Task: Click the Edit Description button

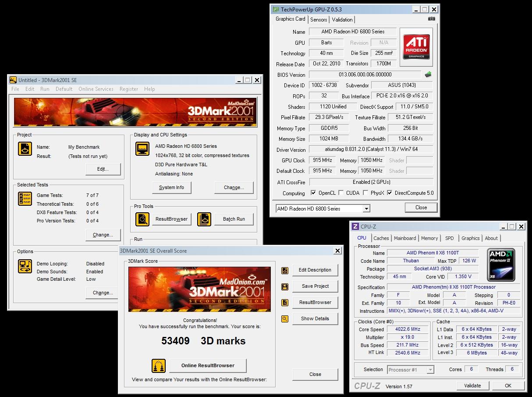Action: point(315,270)
